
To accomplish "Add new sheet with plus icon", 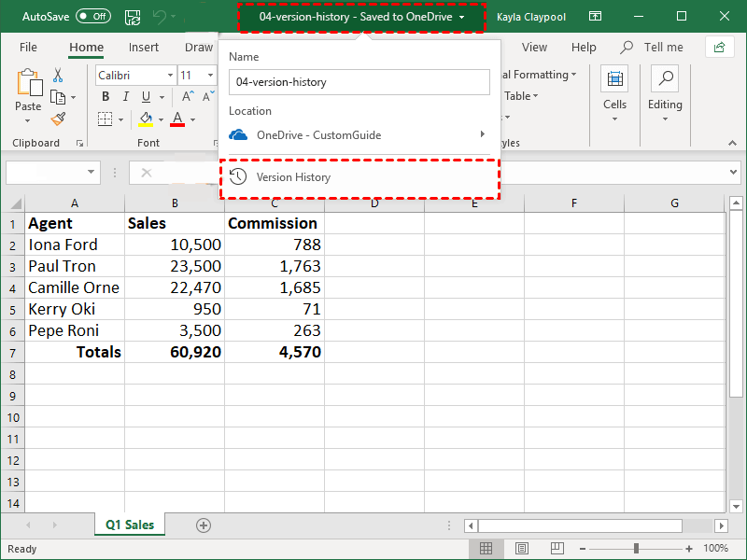I will 204,525.
